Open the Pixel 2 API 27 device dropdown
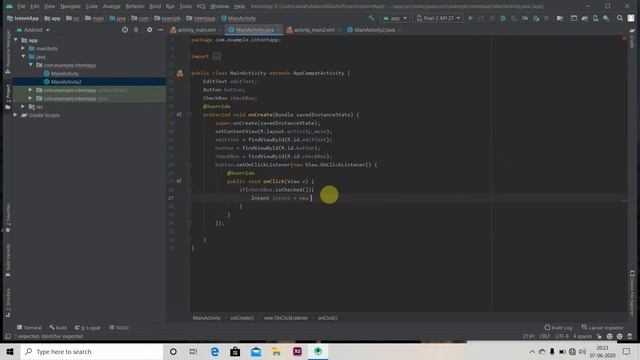 (438, 18)
